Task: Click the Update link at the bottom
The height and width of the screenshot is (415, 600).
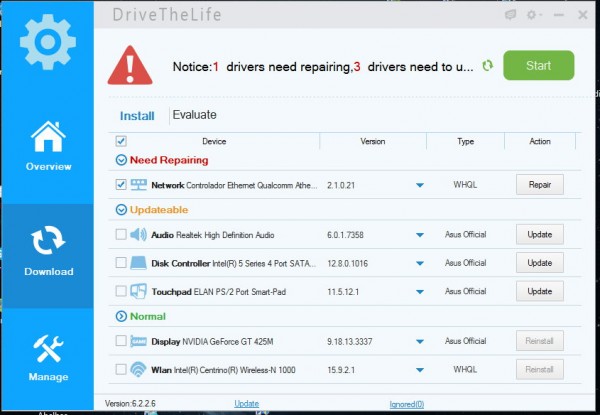Action: click(x=246, y=404)
